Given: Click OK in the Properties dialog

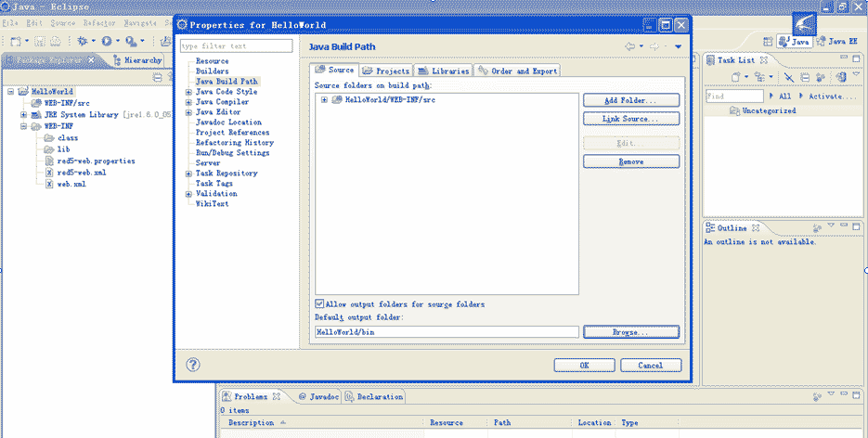Looking at the screenshot, I should (585, 365).
